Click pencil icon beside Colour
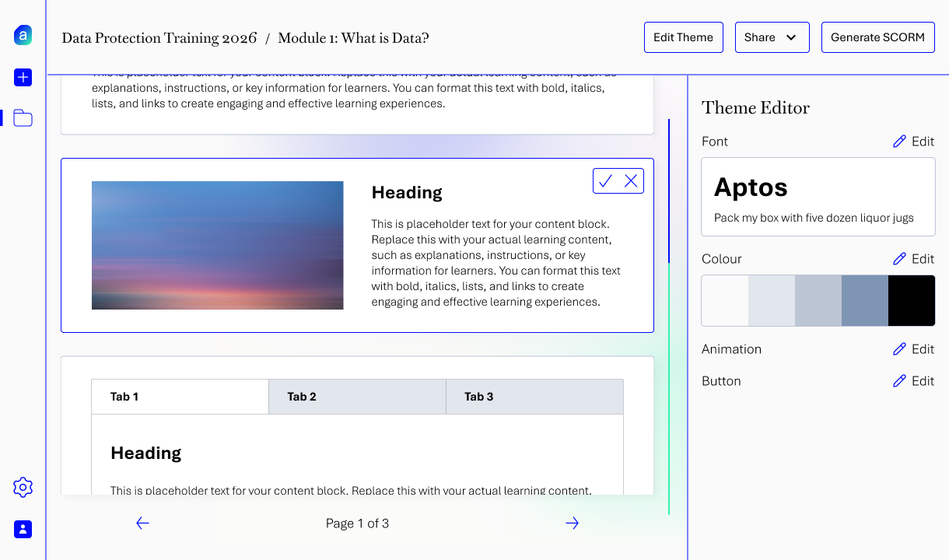 point(899,259)
